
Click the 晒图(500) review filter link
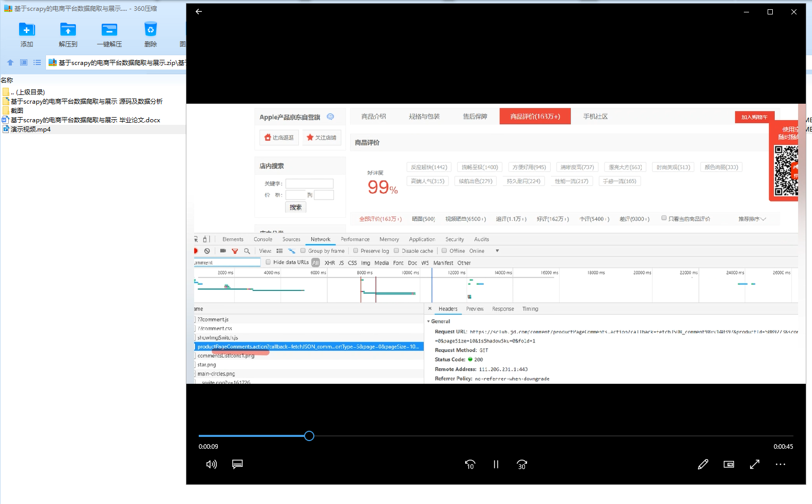tap(423, 219)
